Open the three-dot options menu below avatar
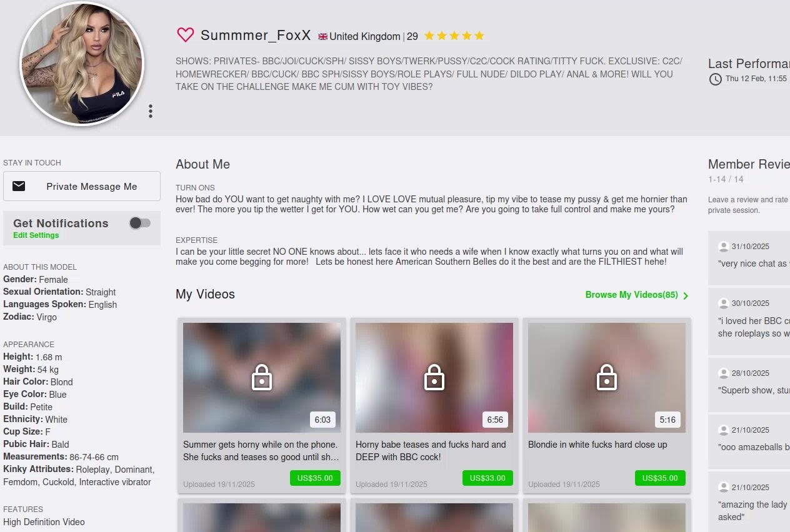The height and width of the screenshot is (532, 790). 151,111
